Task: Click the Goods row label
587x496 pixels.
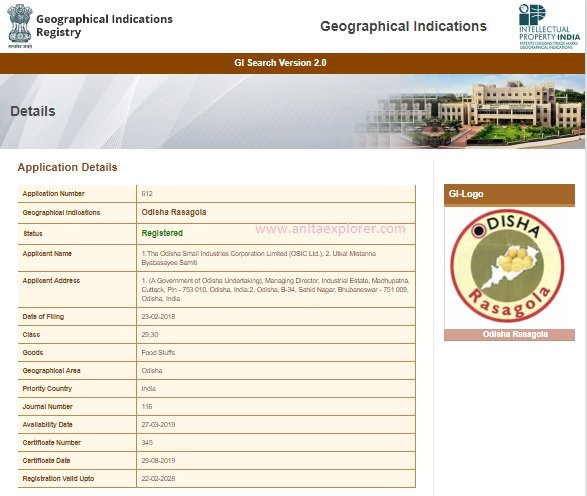Action: click(33, 352)
